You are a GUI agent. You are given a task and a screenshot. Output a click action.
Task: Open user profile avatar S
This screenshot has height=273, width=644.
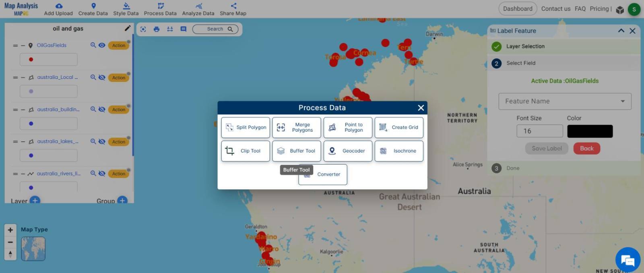pos(634,9)
